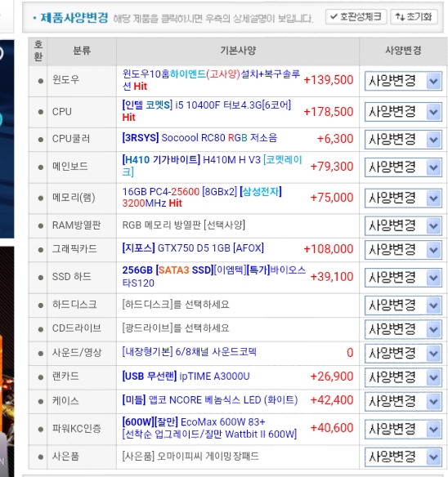448x477 pixels.
Task: Click the 3RSYS Socoool RC80 cooler link
Action: pos(199,138)
